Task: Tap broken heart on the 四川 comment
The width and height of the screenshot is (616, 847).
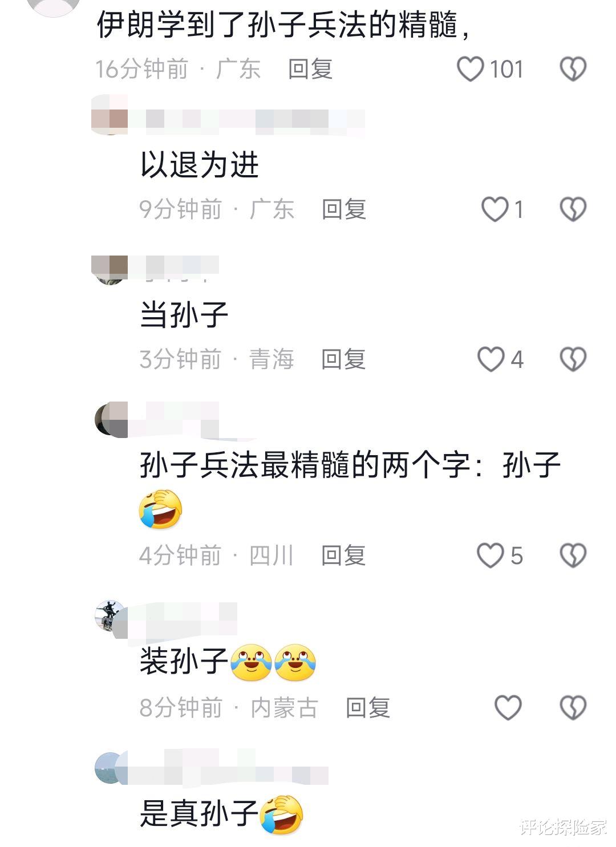Action: [573, 556]
